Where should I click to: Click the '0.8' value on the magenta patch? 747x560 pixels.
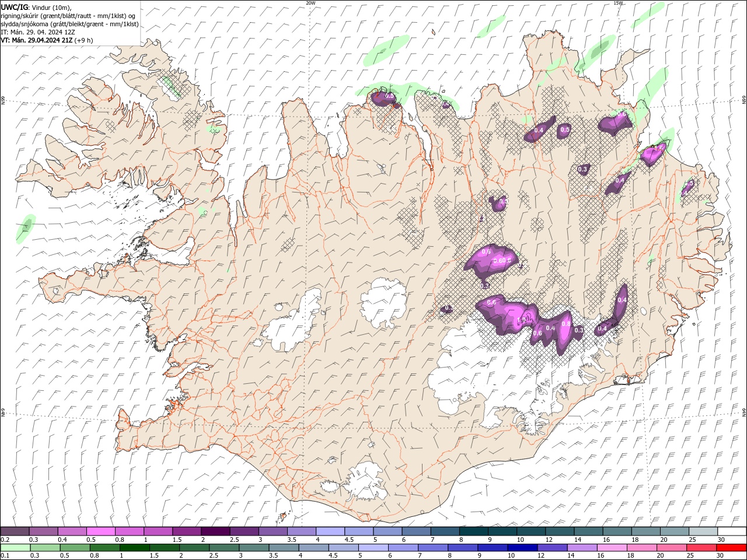(x=566, y=324)
